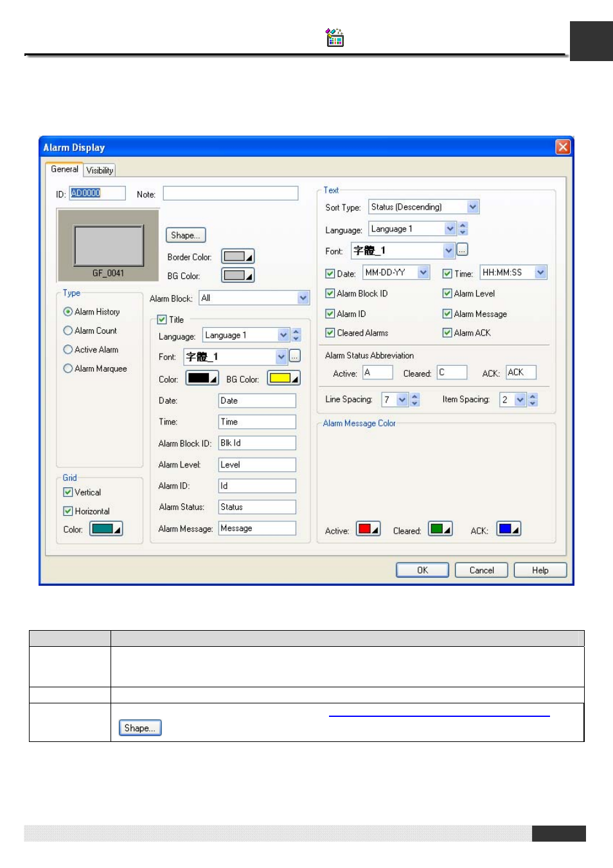613x868 pixels.
Task: Expand the Date format MM-DD-YY dropdown
Action: 423,272
